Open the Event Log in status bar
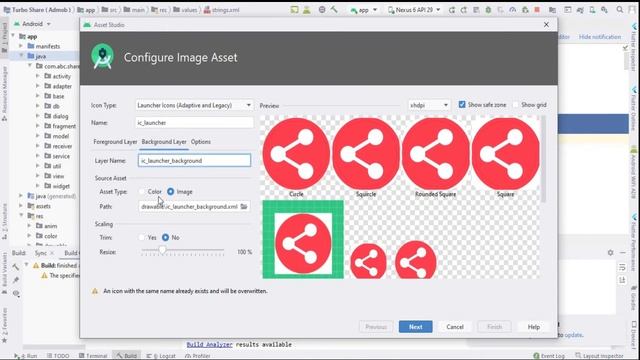This screenshot has height=360, width=640. [549, 356]
